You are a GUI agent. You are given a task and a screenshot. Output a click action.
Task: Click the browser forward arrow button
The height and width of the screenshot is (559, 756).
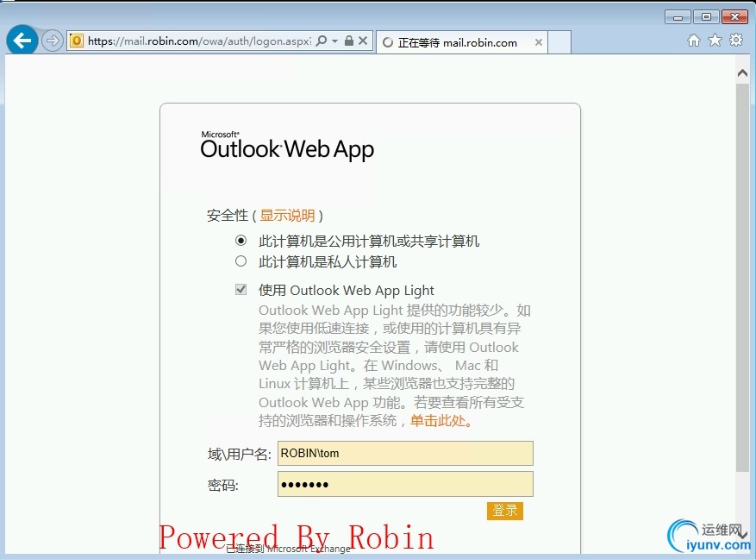pos(52,41)
